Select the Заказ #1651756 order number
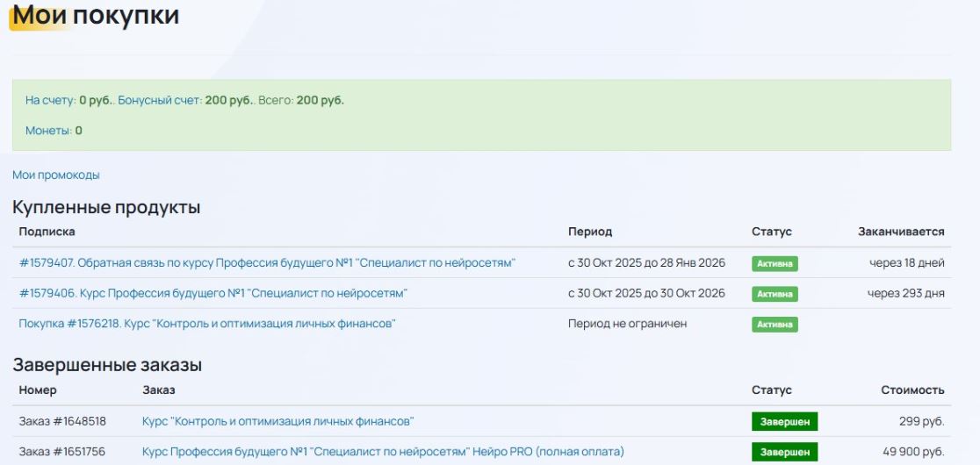Viewport: 980px width, 465px height. click(62, 452)
